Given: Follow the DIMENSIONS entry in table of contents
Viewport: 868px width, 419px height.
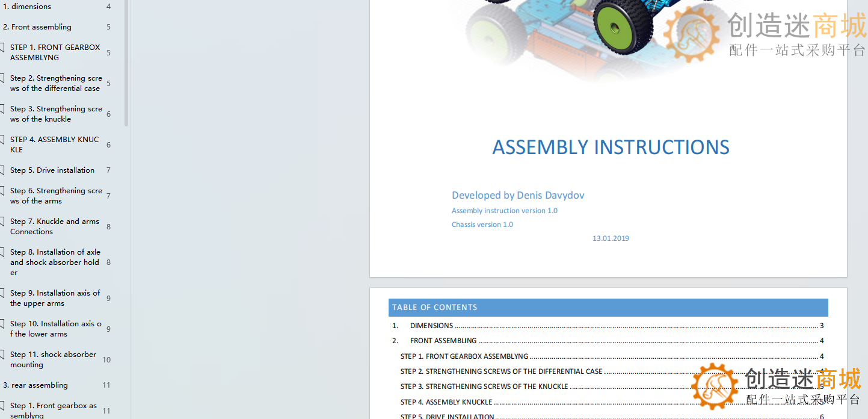Looking at the screenshot, I should point(431,326).
